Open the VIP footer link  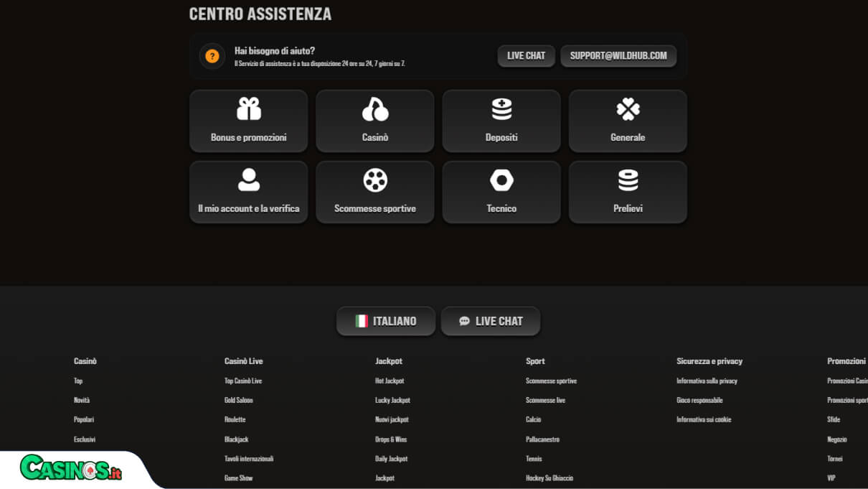point(831,478)
